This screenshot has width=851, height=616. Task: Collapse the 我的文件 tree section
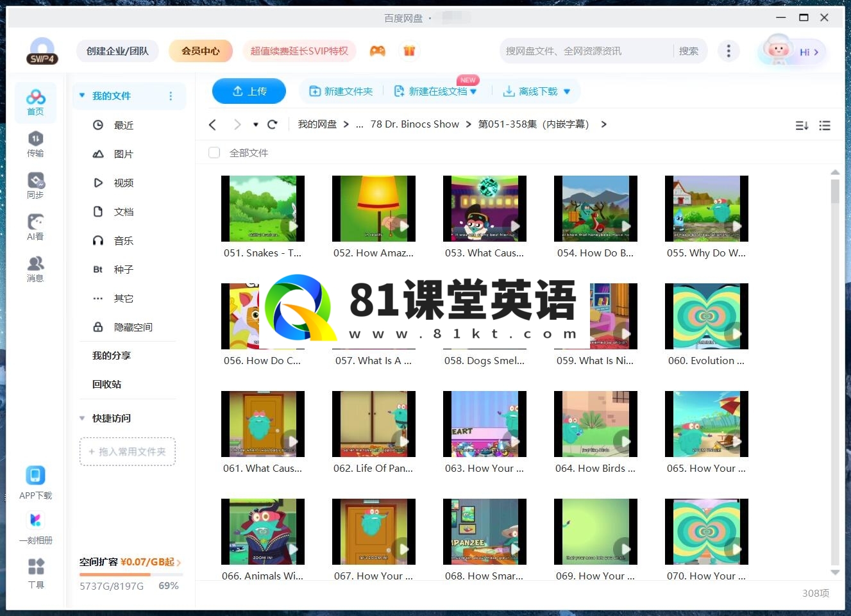pyautogui.click(x=82, y=96)
